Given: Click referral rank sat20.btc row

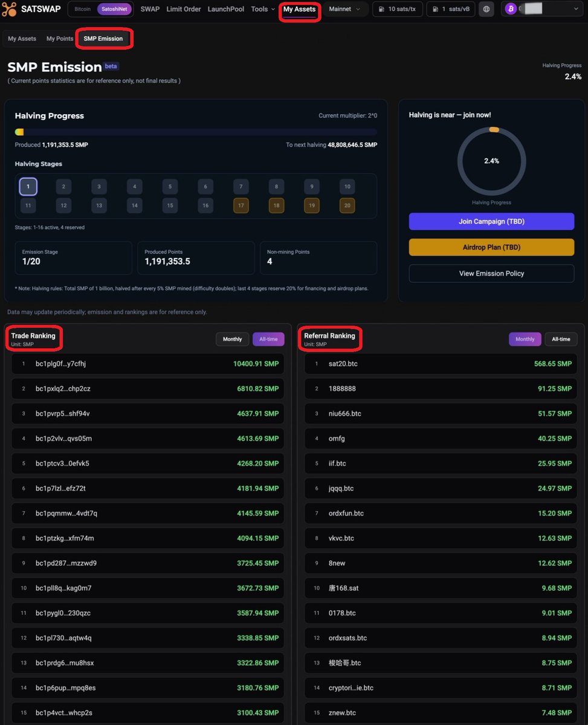Looking at the screenshot, I should tap(441, 364).
